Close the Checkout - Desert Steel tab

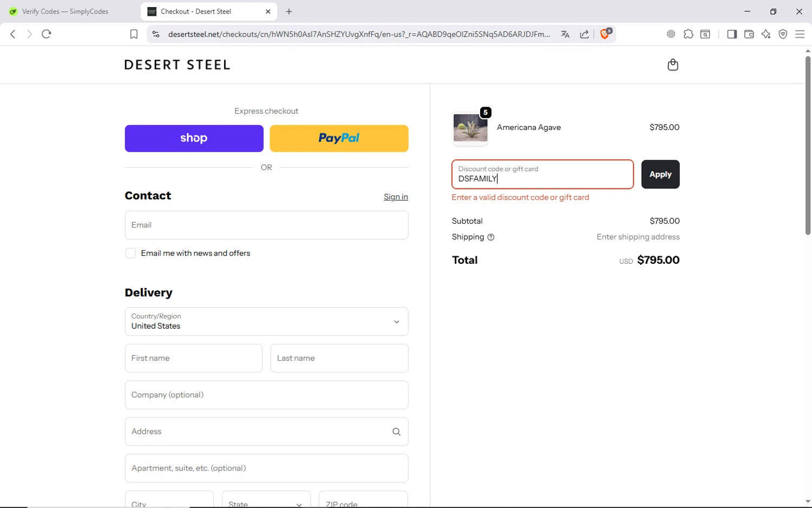(x=268, y=11)
